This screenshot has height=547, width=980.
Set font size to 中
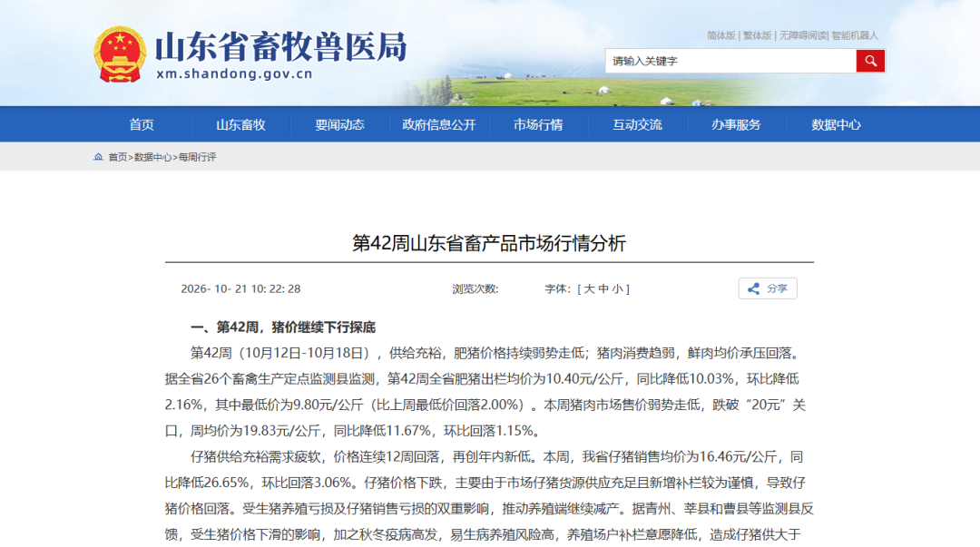click(603, 288)
